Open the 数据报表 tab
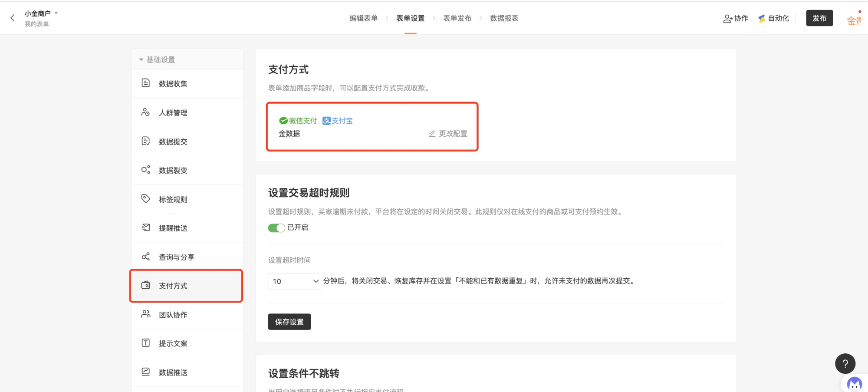 click(504, 18)
